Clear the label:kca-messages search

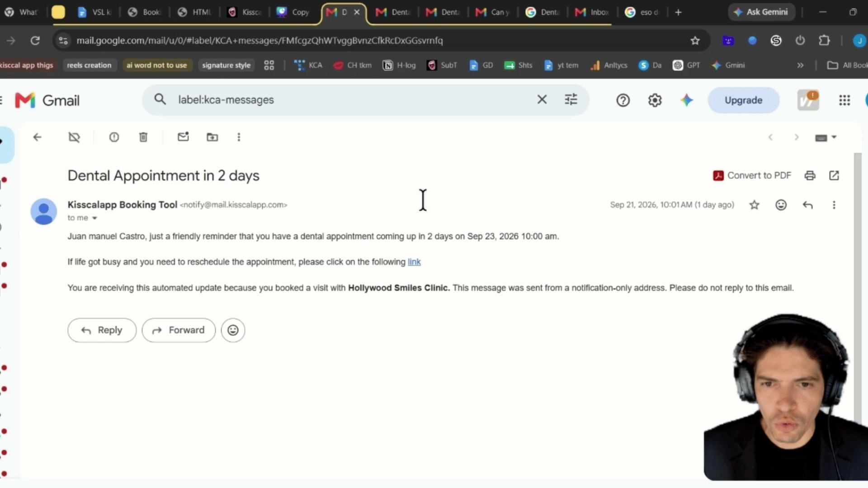pyautogui.click(x=542, y=99)
